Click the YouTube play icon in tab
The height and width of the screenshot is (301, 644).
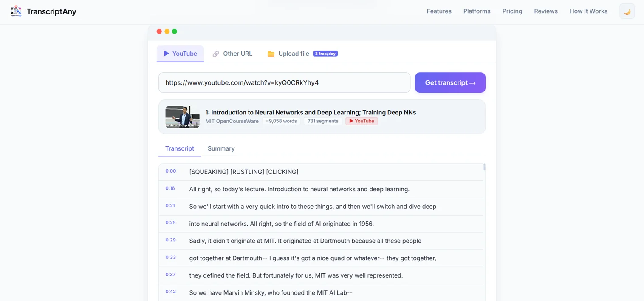click(x=167, y=54)
